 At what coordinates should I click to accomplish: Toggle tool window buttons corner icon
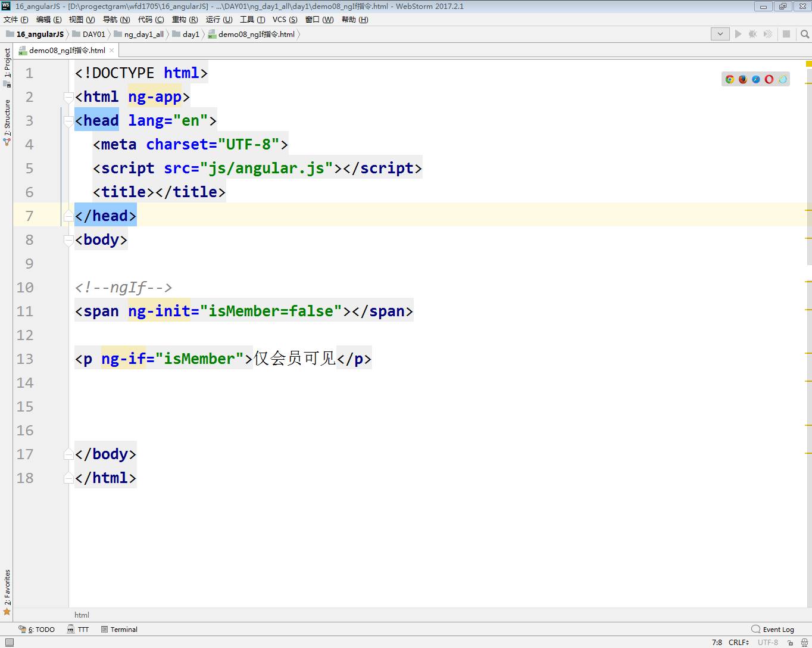coord(9,643)
